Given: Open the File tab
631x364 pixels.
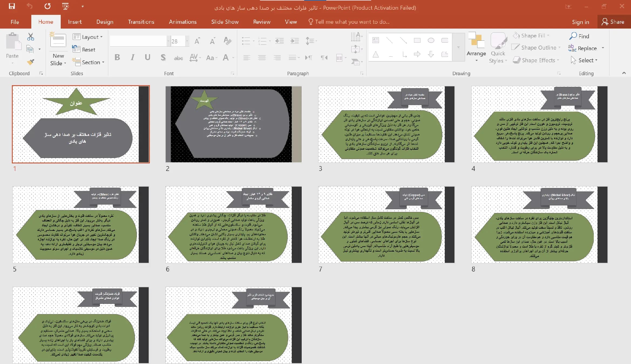Looking at the screenshot, I should 15,22.
